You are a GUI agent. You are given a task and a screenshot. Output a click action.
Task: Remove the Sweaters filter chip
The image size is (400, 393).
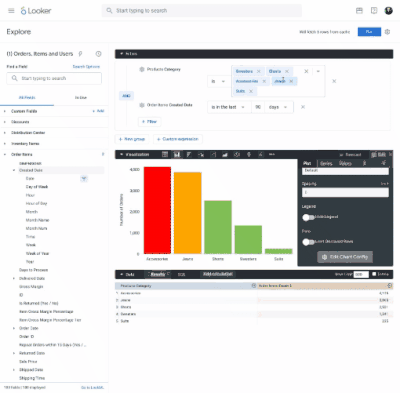point(259,71)
